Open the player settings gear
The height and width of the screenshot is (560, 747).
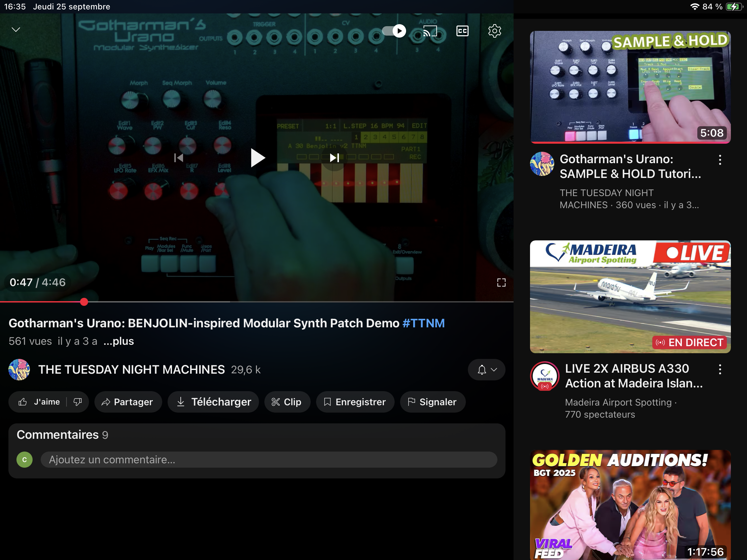494,31
